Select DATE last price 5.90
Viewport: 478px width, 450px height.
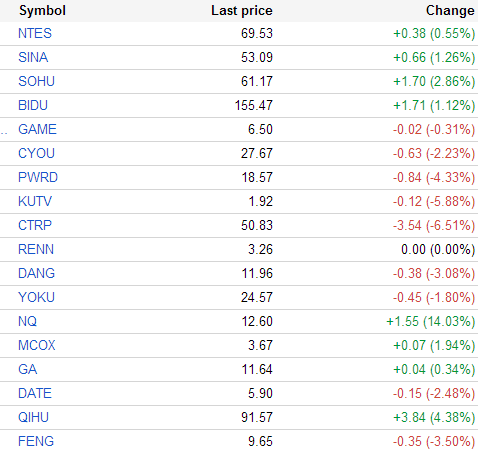pos(260,393)
